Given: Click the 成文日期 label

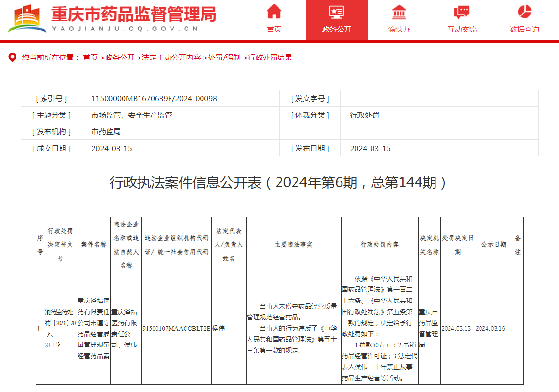Looking at the screenshot, I should click(x=52, y=149).
